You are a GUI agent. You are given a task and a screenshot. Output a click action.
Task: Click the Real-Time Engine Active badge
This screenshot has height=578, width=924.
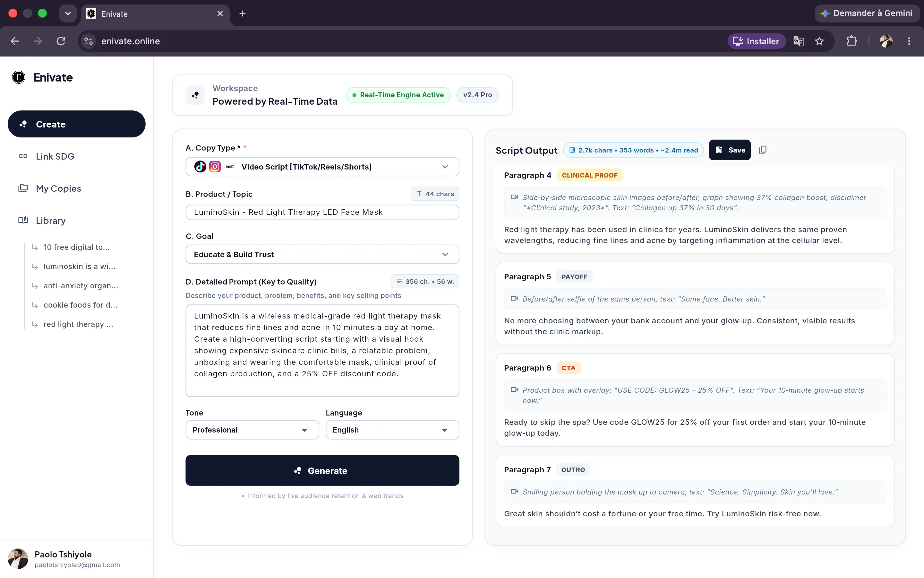pos(398,95)
